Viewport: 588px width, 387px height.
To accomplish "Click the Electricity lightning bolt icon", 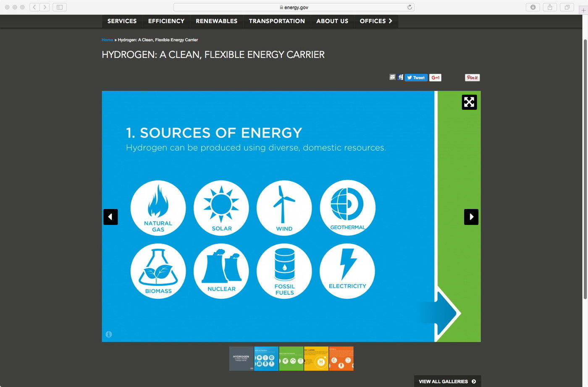I will pyautogui.click(x=347, y=271).
